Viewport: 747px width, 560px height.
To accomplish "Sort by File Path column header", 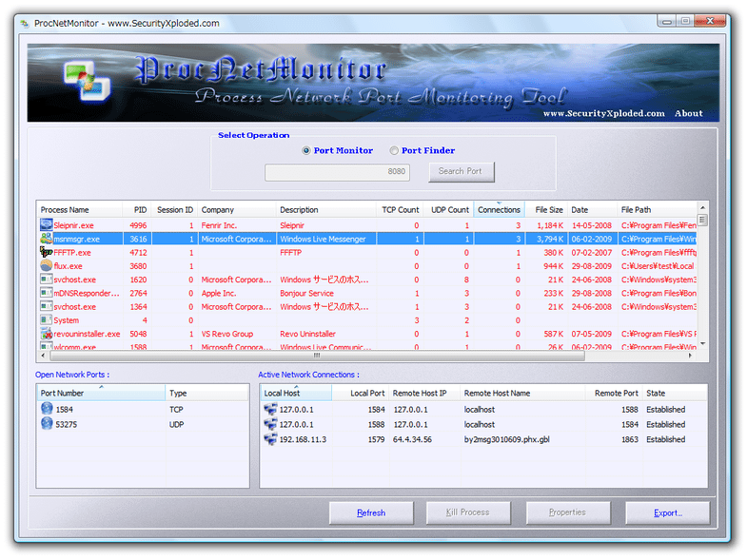I will (658, 209).
